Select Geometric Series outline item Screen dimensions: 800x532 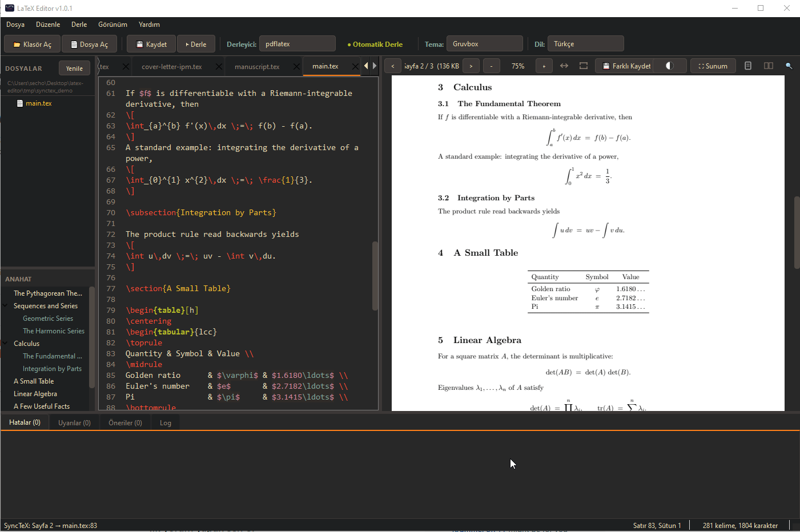tap(48, 319)
